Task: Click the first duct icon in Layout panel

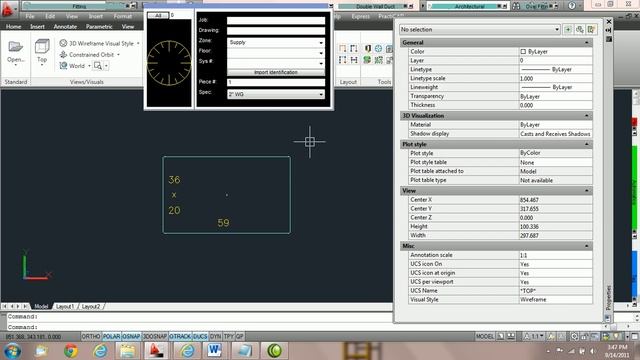Action: click(342, 49)
